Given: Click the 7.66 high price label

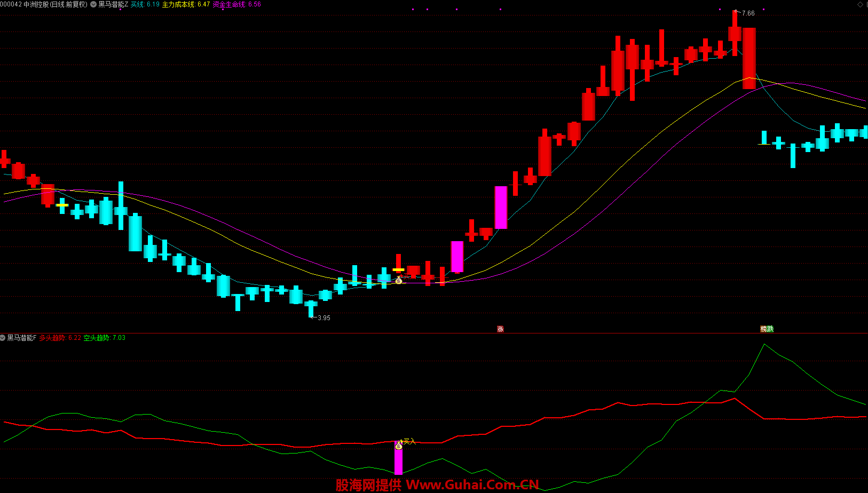Looking at the screenshot, I should click(x=748, y=13).
